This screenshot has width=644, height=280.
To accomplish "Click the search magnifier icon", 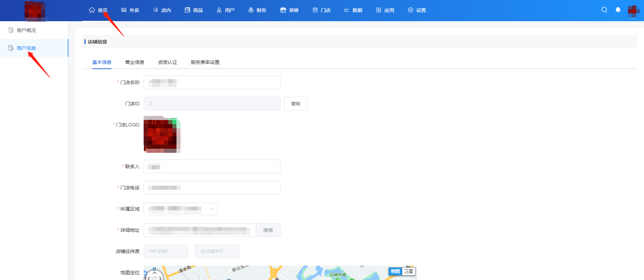I will tap(604, 10).
